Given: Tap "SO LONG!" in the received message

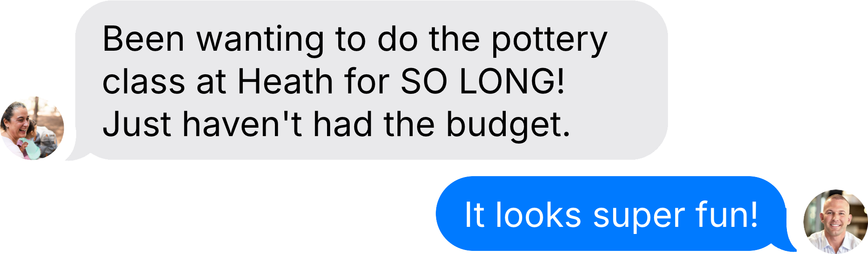Looking at the screenshot, I should tap(483, 82).
